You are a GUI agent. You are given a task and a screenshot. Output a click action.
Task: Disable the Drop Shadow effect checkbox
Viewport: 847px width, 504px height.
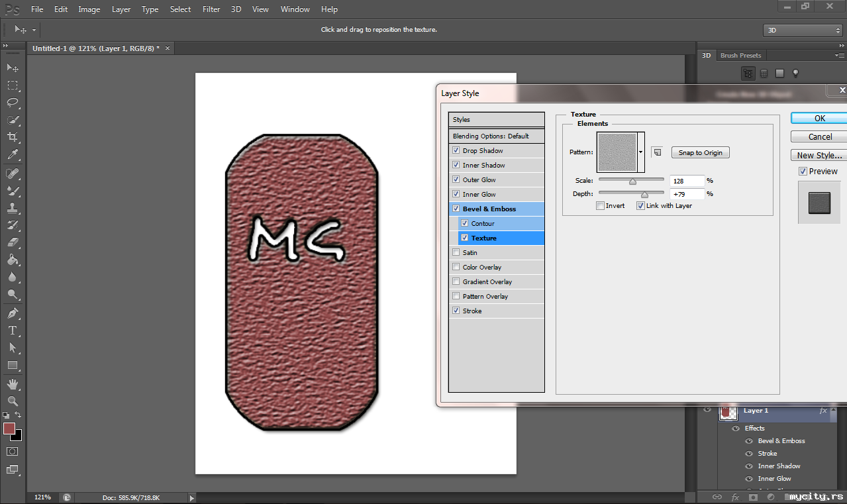point(456,151)
